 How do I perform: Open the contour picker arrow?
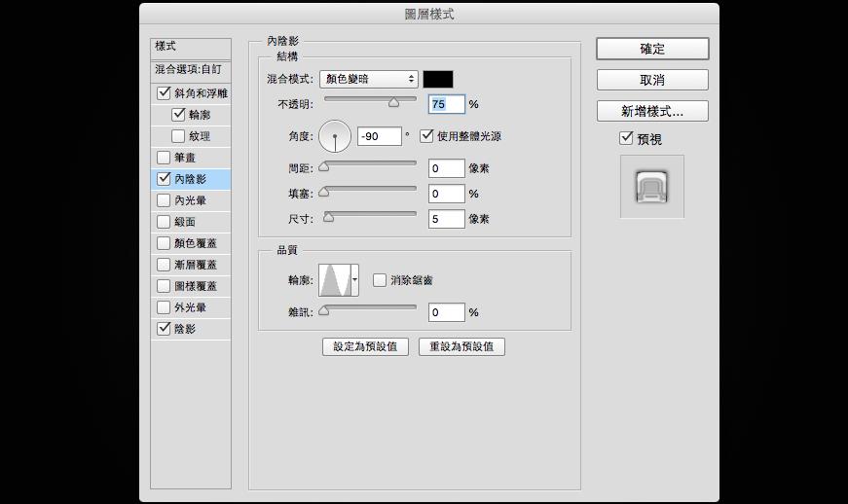(x=354, y=280)
